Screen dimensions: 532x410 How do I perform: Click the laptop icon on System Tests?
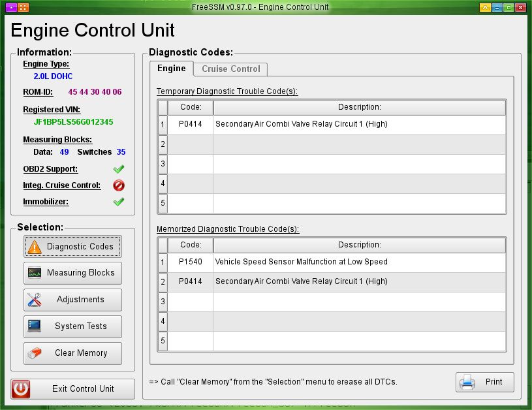coord(34,326)
